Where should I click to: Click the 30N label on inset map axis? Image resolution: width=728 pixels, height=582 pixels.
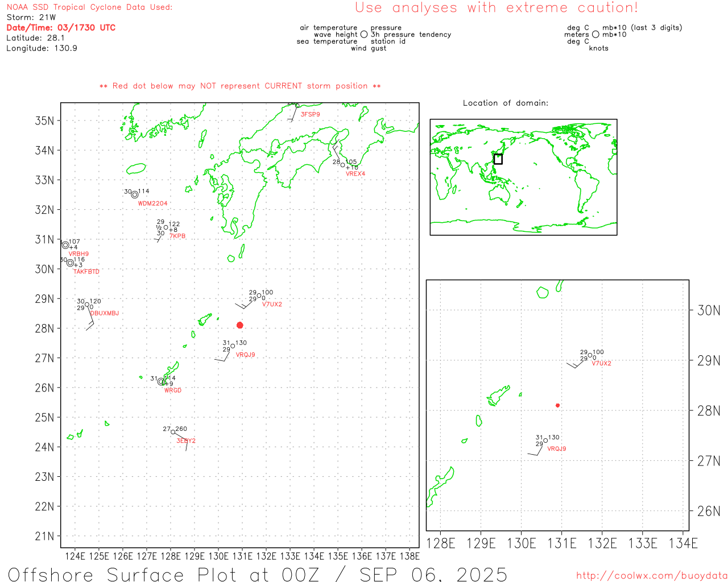(709, 310)
